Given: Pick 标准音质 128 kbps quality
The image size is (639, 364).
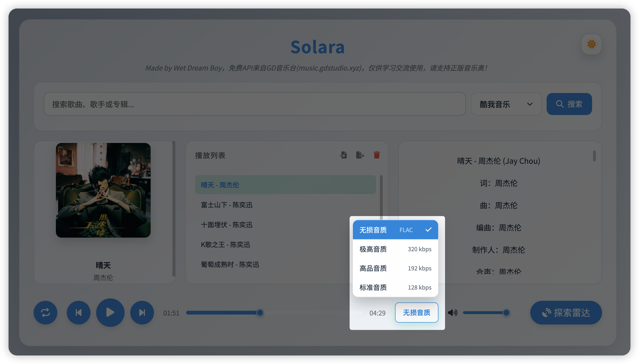Looking at the screenshot, I should pyautogui.click(x=395, y=288).
